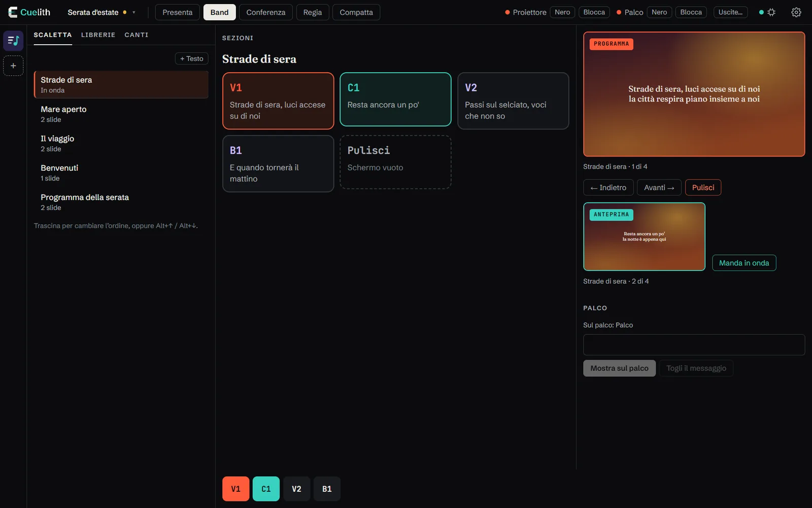
Task: Switch to Conferenza mode
Action: (266, 12)
